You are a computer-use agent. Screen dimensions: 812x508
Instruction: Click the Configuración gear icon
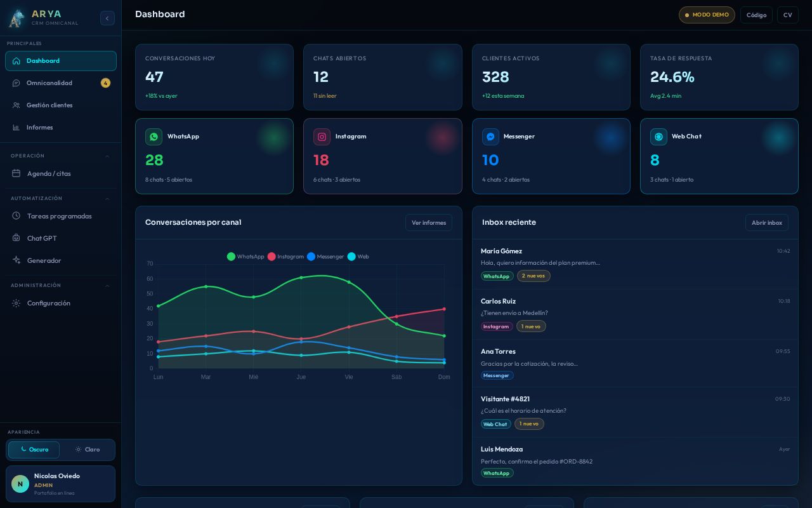(16, 303)
